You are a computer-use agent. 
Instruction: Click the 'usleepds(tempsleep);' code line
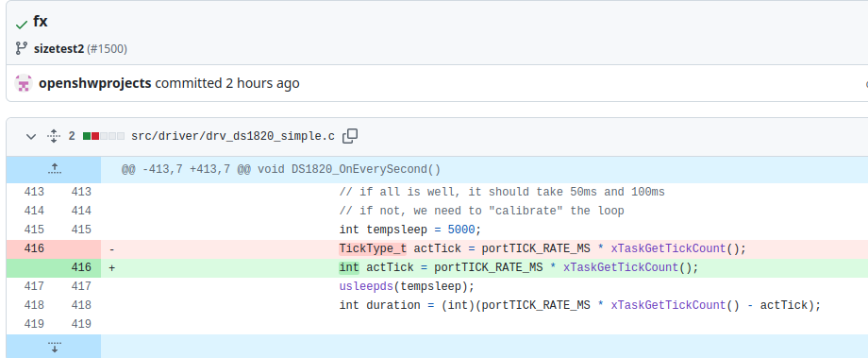pos(407,286)
